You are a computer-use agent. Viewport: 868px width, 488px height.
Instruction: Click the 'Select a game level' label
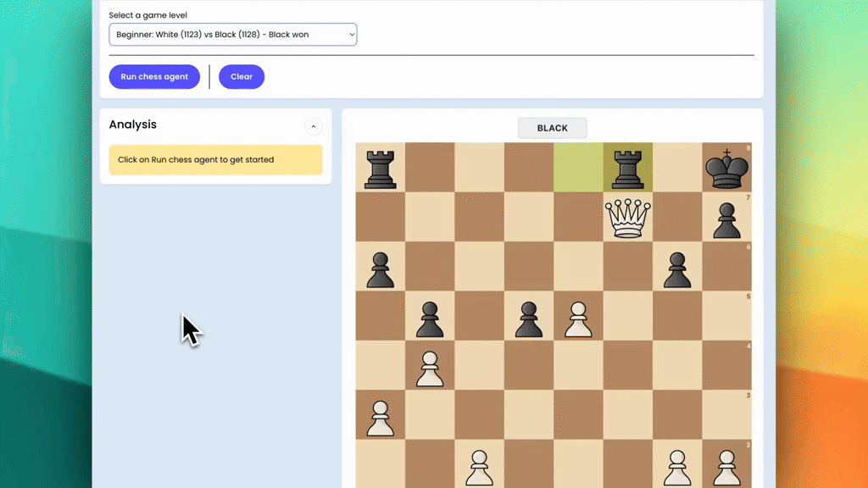click(147, 15)
